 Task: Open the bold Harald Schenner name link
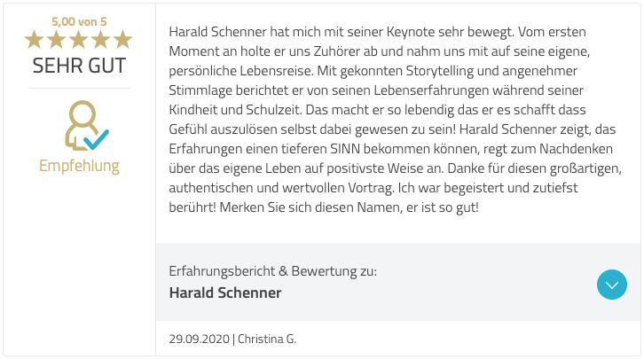pyautogui.click(x=225, y=293)
